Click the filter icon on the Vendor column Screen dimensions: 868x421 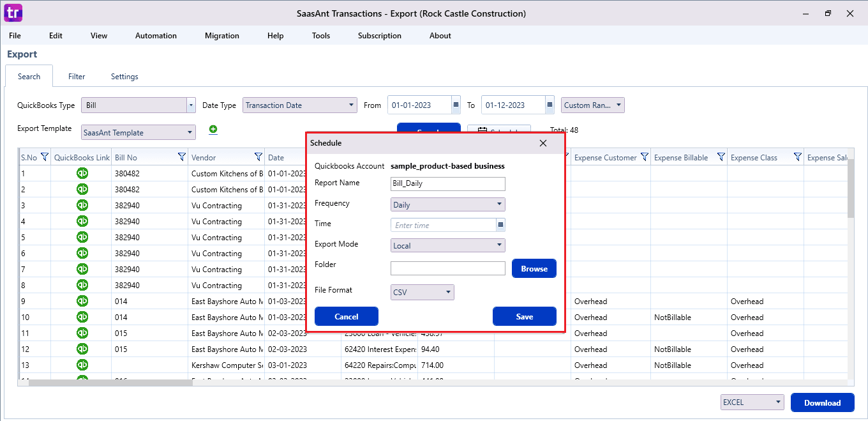[258, 157]
